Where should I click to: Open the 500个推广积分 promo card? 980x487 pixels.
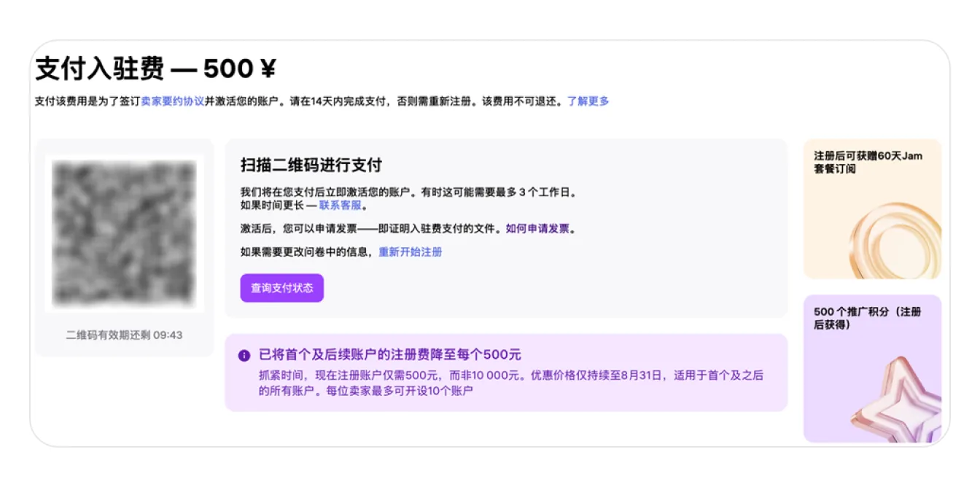[872, 369]
